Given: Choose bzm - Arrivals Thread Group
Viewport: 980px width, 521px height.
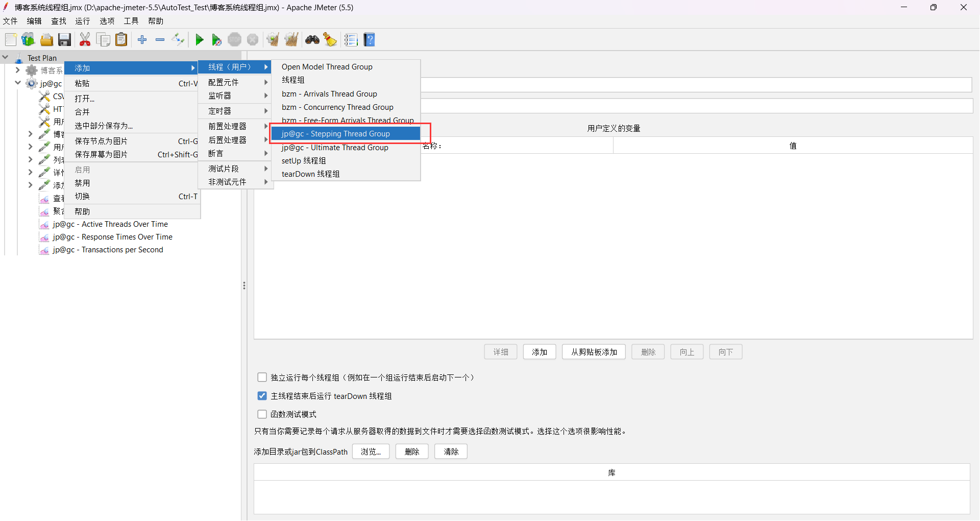Looking at the screenshot, I should (x=346, y=94).
